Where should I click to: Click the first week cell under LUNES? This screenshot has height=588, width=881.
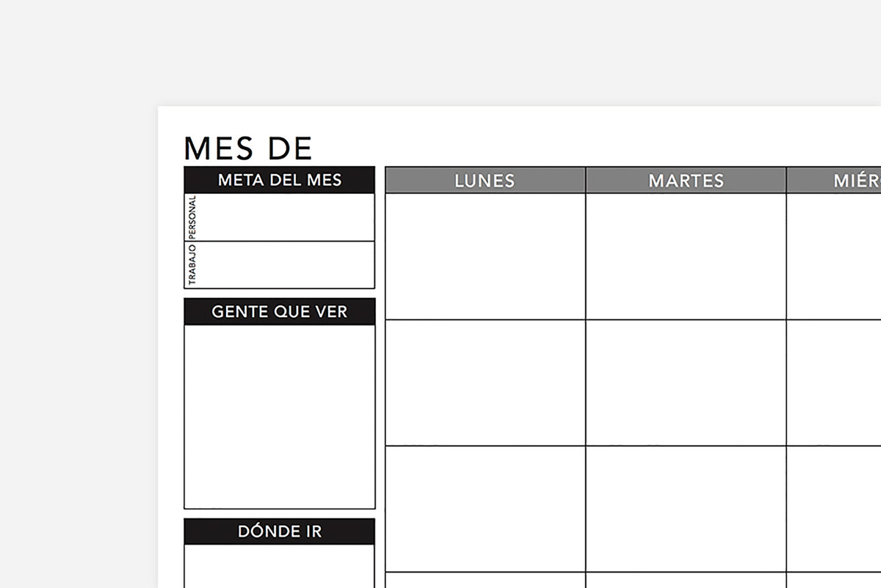point(485,256)
